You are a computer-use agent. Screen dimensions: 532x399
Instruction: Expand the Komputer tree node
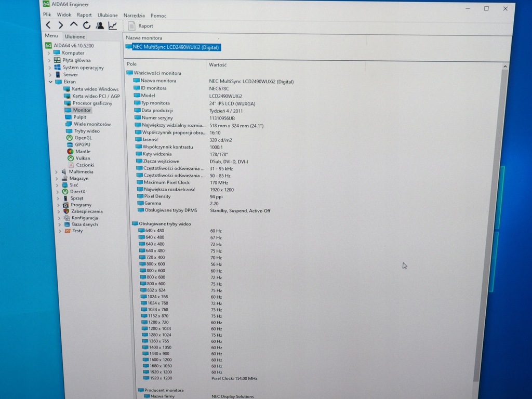(x=48, y=54)
